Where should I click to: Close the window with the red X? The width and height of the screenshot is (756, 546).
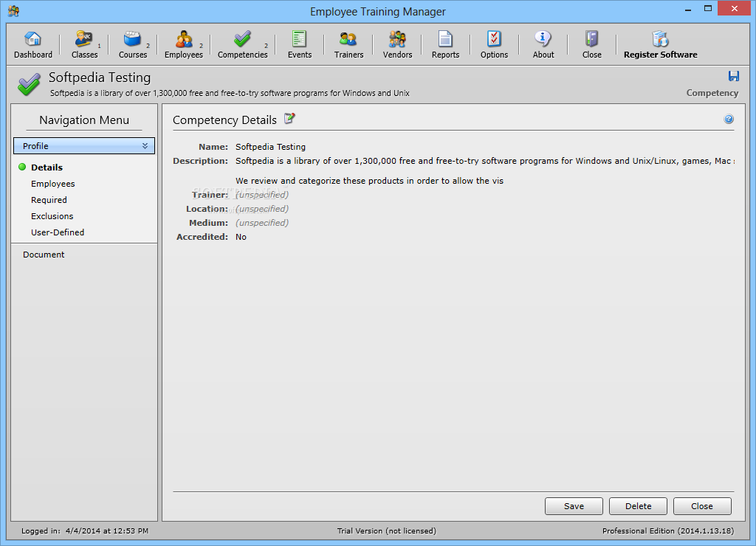[735, 9]
